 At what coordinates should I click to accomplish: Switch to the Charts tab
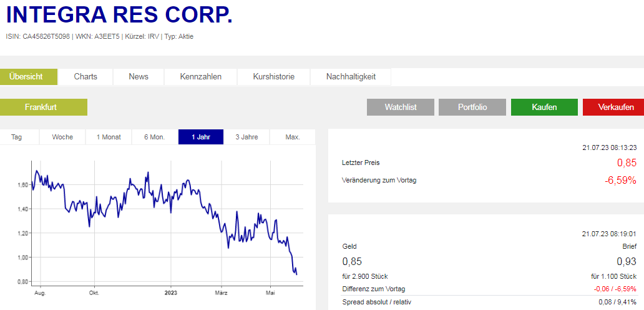pos(85,77)
